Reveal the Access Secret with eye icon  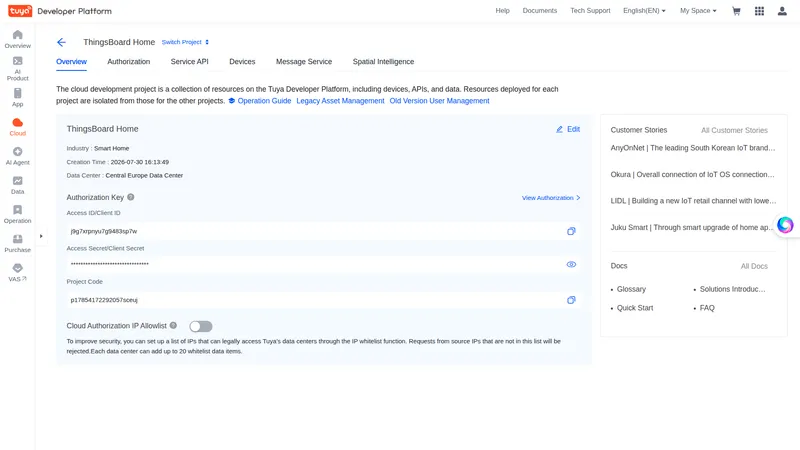(x=571, y=264)
